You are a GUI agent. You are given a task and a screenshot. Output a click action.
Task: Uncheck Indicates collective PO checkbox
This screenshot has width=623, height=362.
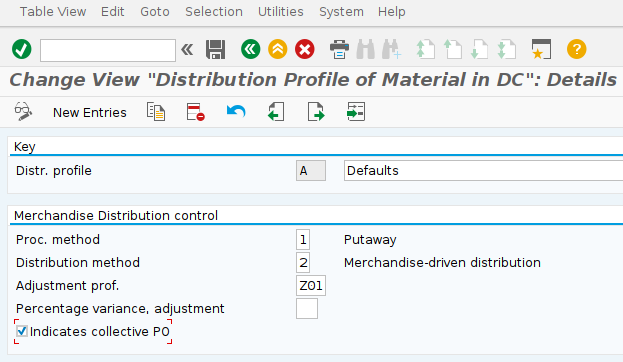[22, 331]
